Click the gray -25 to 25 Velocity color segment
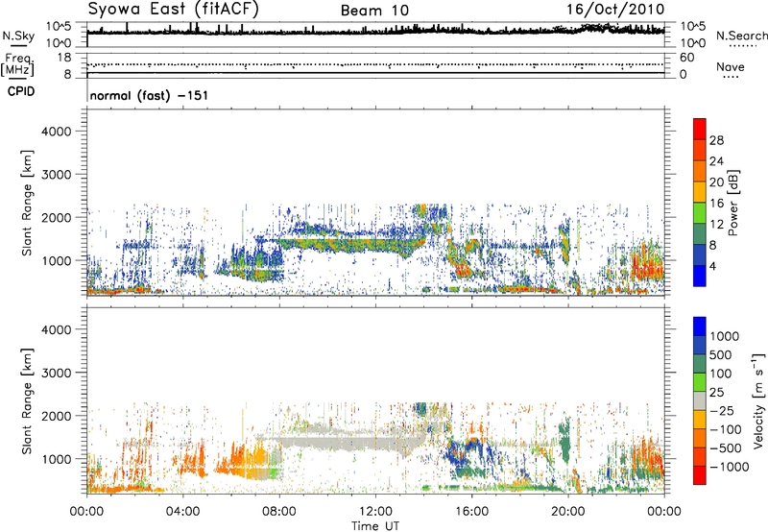This screenshot has height=532, width=768. point(700,400)
